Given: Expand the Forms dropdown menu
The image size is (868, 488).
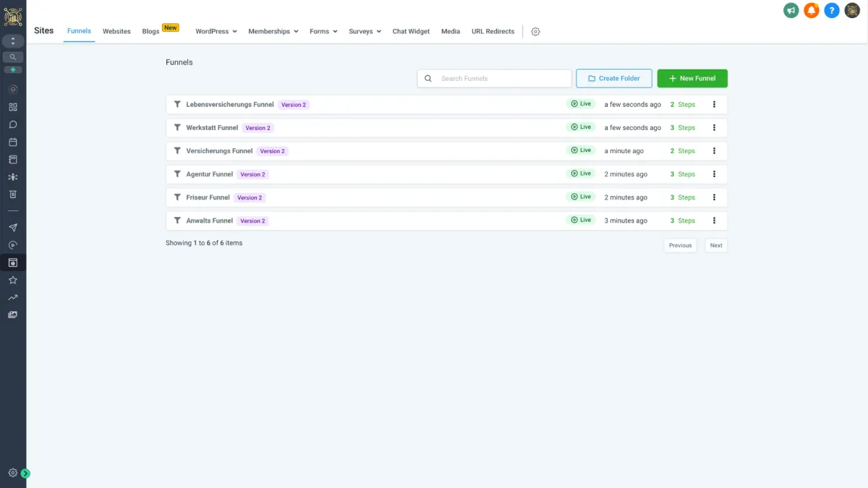Looking at the screenshot, I should (x=323, y=31).
